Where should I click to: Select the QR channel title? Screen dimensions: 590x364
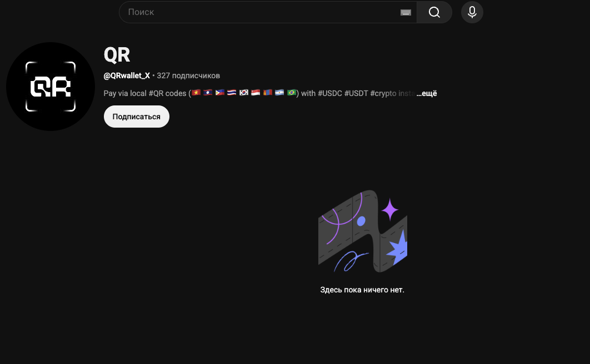[x=117, y=55]
